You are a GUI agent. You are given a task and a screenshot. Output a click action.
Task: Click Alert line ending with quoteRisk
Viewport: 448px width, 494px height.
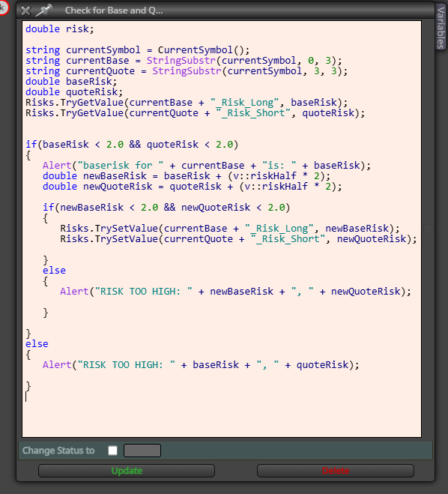(x=201, y=365)
